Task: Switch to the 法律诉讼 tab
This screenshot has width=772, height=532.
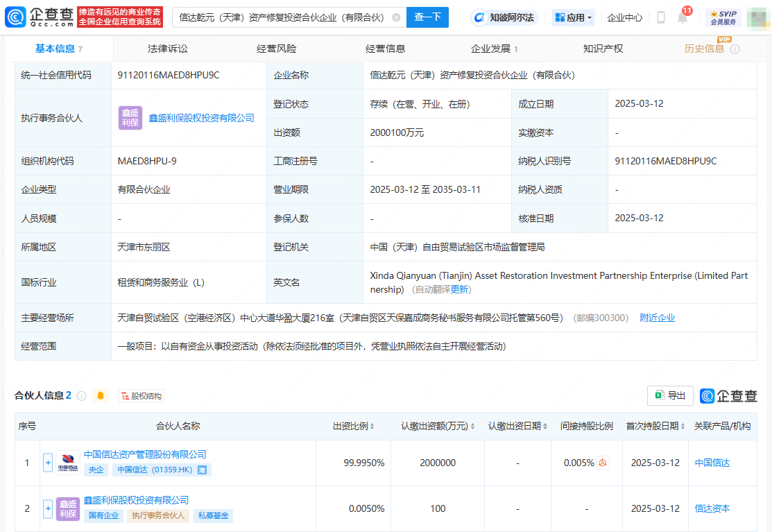Action: click(167, 49)
